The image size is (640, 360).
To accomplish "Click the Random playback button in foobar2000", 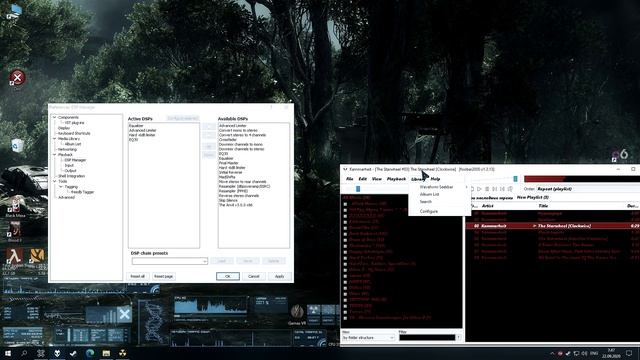I will pos(510,189).
